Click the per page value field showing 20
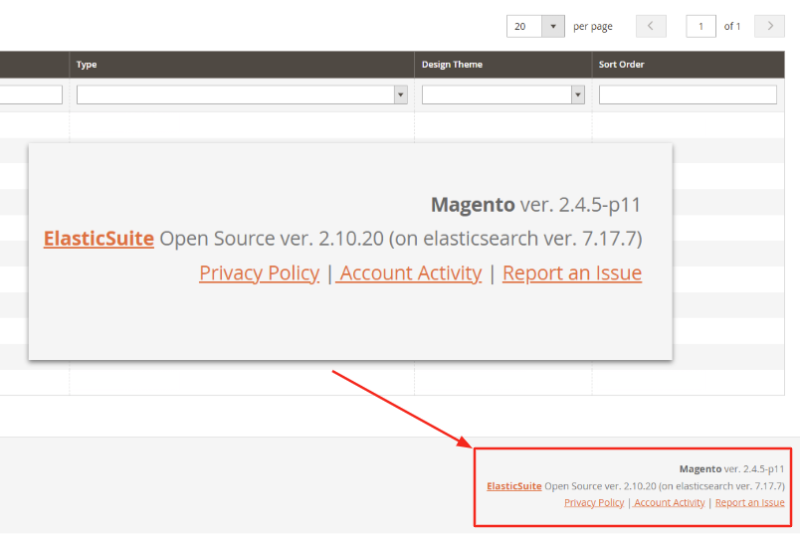Image resolution: width=800 pixels, height=534 pixels. [524, 27]
